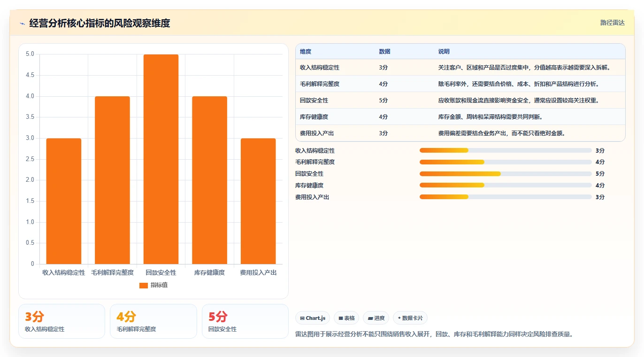Click 收入结构稳定性 cell in table
The width and height of the screenshot is (644, 357).
[x=320, y=68]
